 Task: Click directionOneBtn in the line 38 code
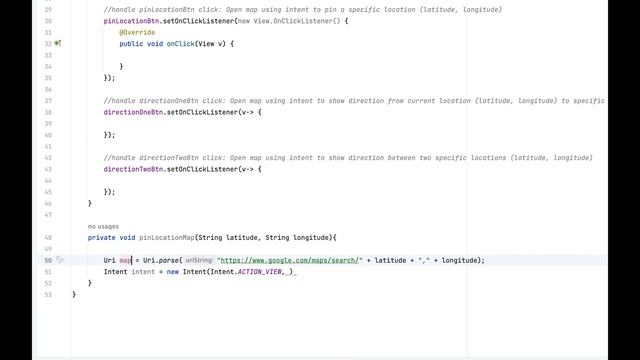tap(133, 112)
